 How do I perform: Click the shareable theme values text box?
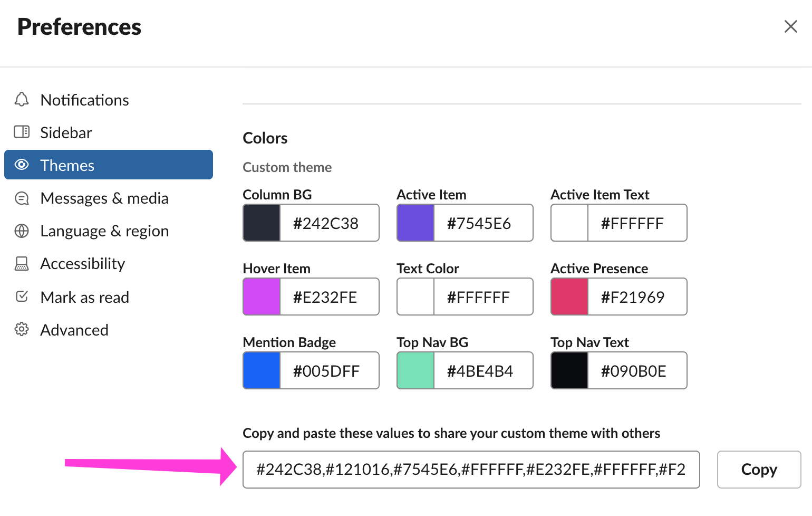[x=471, y=470]
